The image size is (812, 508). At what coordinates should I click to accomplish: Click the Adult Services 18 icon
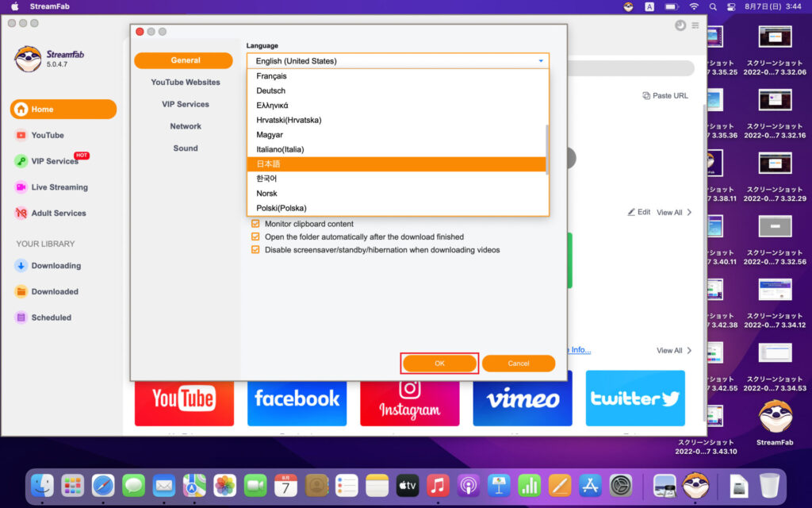coord(21,213)
